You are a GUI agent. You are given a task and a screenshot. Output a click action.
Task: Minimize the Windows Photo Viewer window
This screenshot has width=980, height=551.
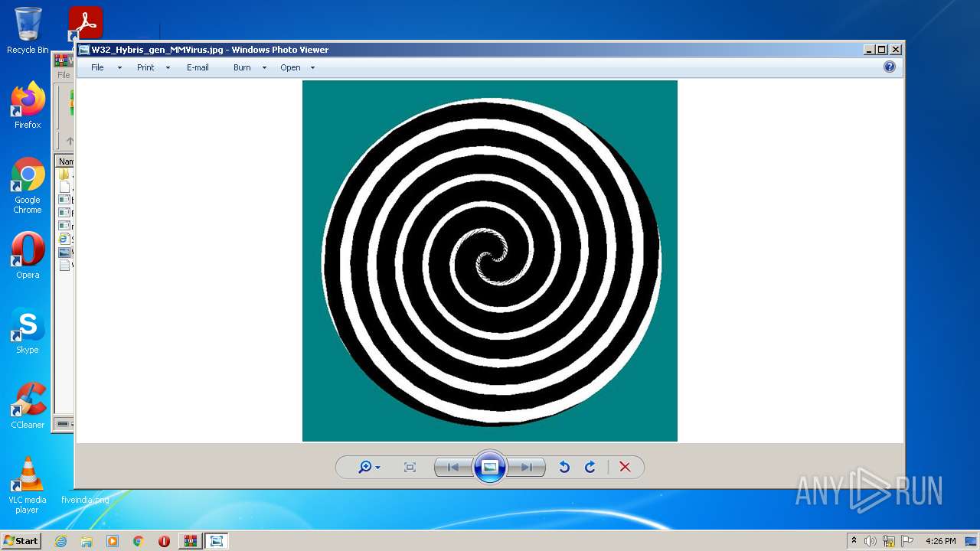click(869, 50)
